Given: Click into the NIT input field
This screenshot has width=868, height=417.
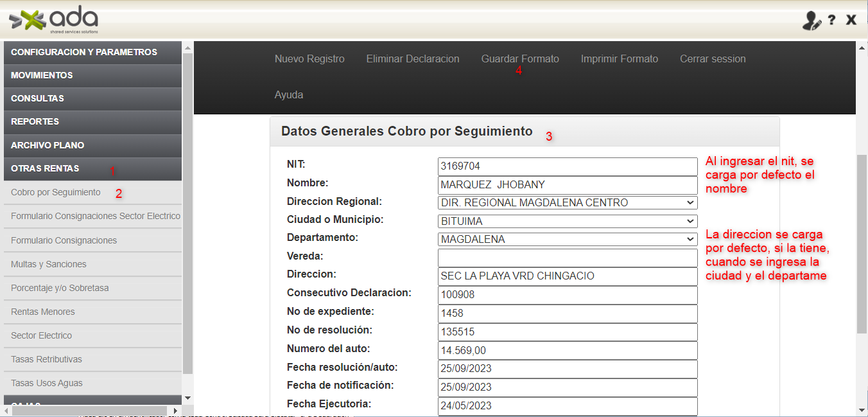Looking at the screenshot, I should pyautogui.click(x=567, y=166).
